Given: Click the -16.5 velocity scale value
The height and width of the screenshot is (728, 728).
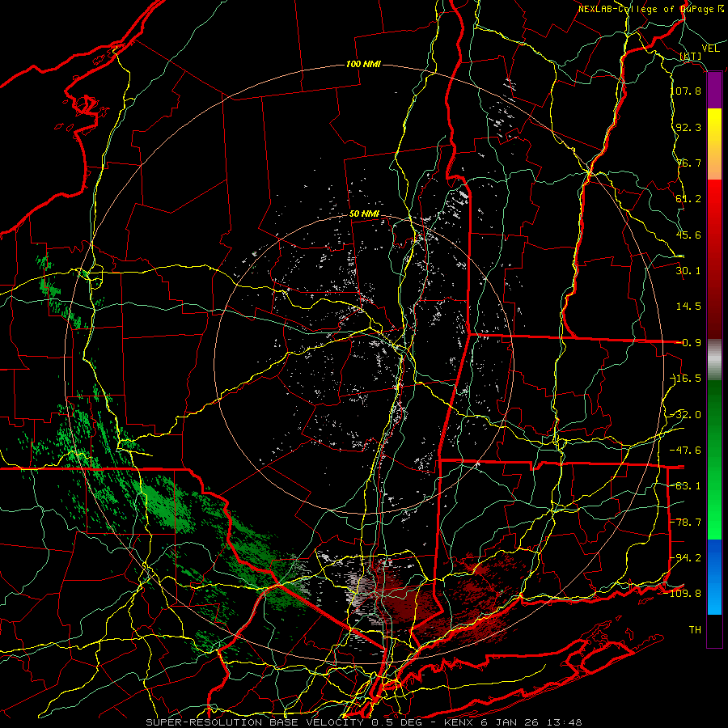Looking at the screenshot, I should click(x=686, y=379).
